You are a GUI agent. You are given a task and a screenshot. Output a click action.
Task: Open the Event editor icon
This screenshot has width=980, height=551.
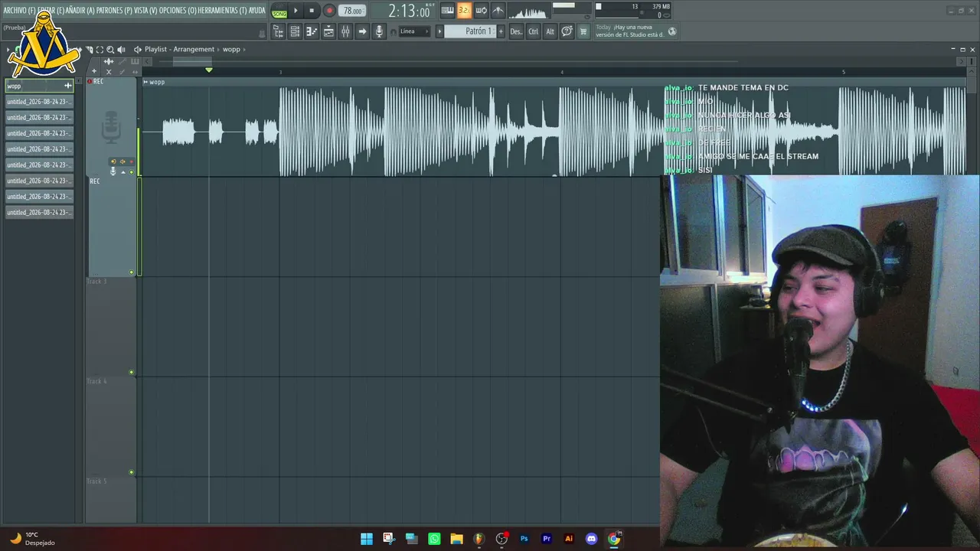tap(328, 31)
